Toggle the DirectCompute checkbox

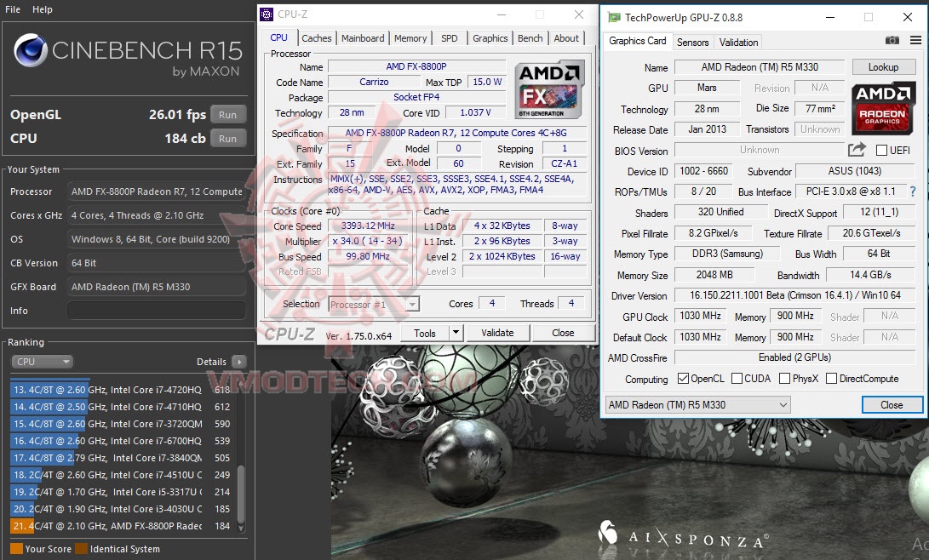[831, 378]
